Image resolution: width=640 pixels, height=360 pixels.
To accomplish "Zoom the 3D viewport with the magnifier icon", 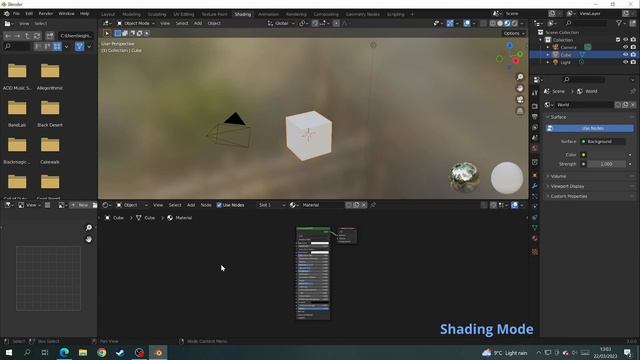I will 520,77.
